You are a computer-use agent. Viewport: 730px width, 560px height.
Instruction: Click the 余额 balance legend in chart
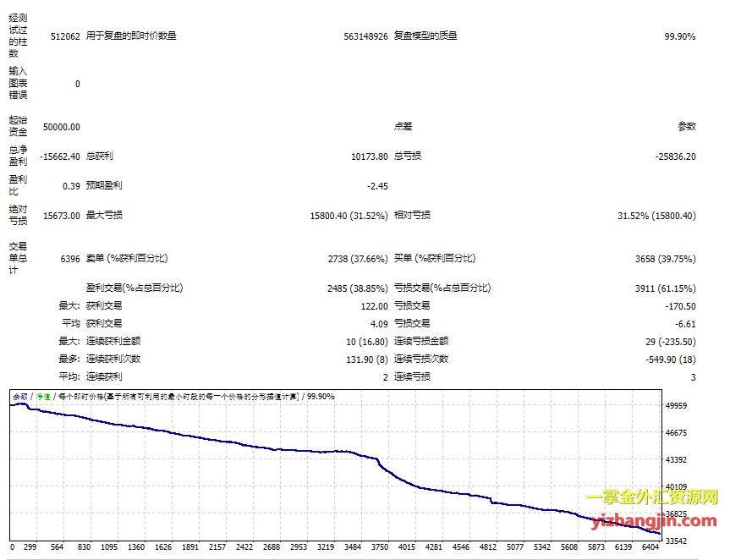coord(20,397)
